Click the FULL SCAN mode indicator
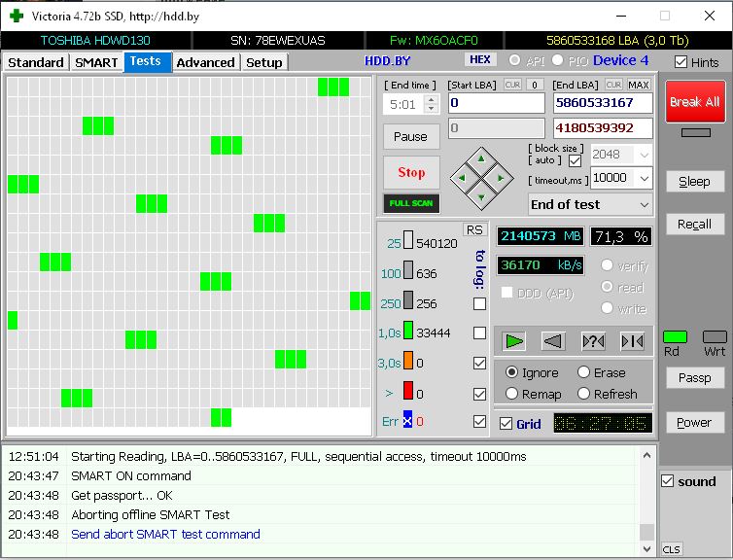The width and height of the screenshot is (733, 560). [x=411, y=203]
